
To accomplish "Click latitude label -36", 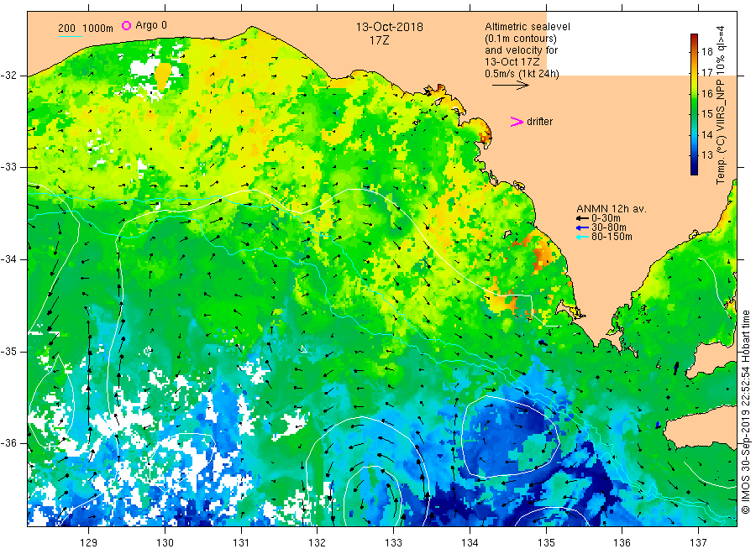I will (8, 443).
